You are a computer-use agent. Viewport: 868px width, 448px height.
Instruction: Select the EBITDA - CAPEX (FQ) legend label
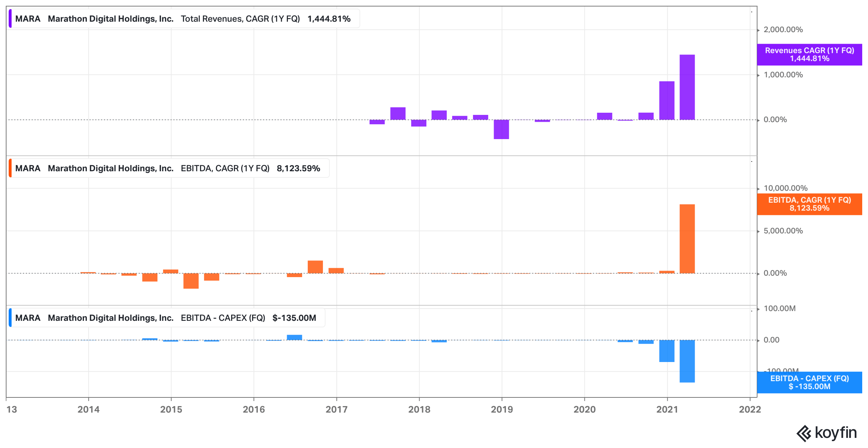click(223, 318)
